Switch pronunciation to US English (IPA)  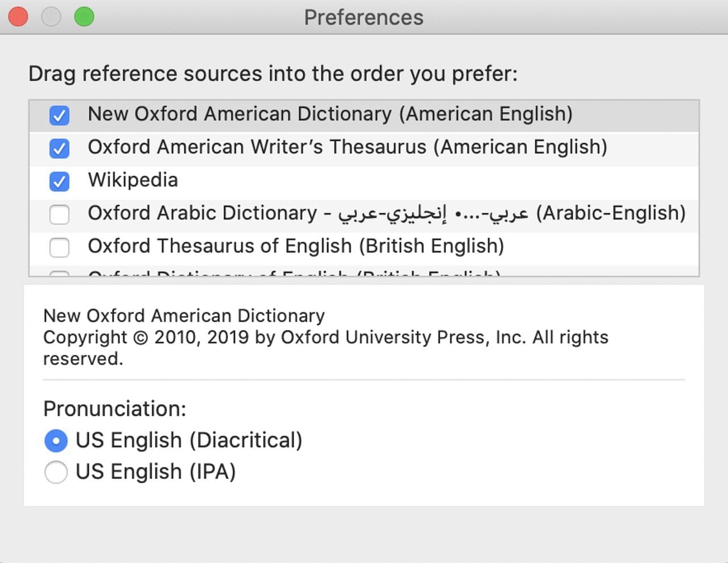56,472
